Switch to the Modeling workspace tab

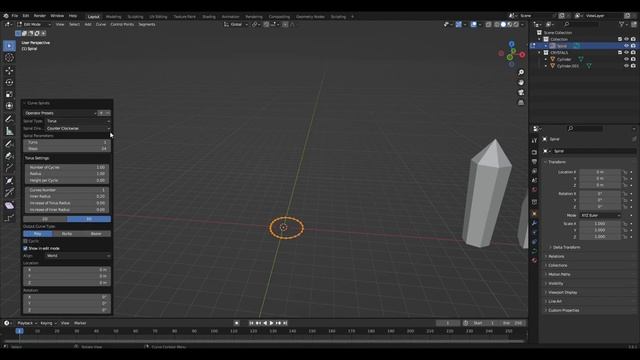click(x=113, y=17)
